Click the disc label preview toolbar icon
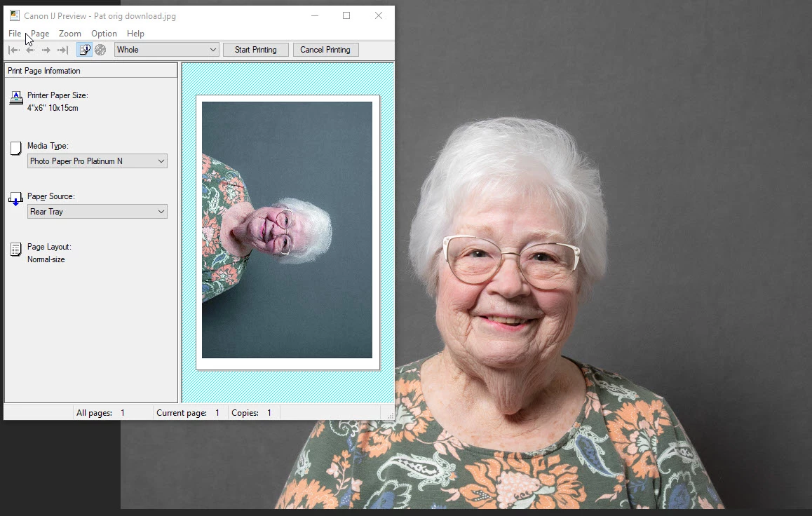Image resolution: width=812 pixels, height=516 pixels. pyautogui.click(x=100, y=50)
